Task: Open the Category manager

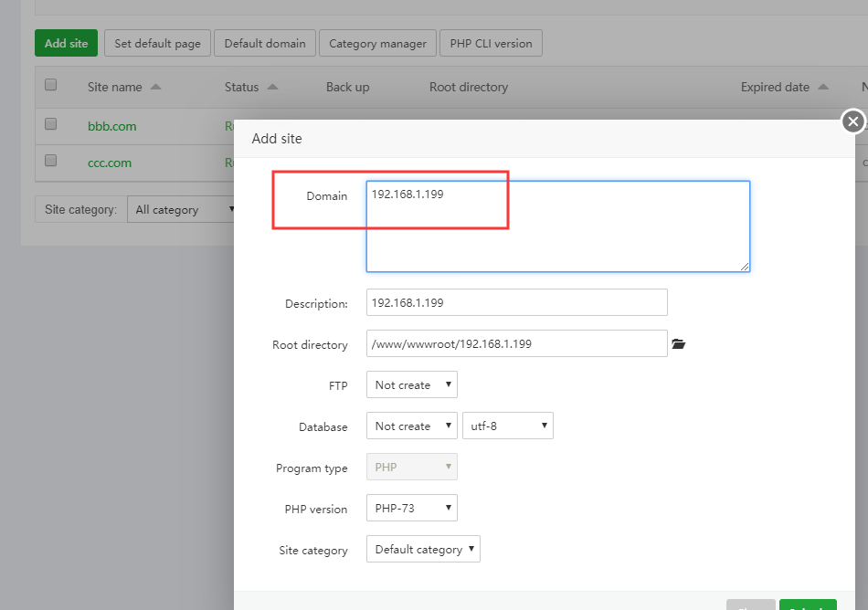Action: click(x=377, y=43)
